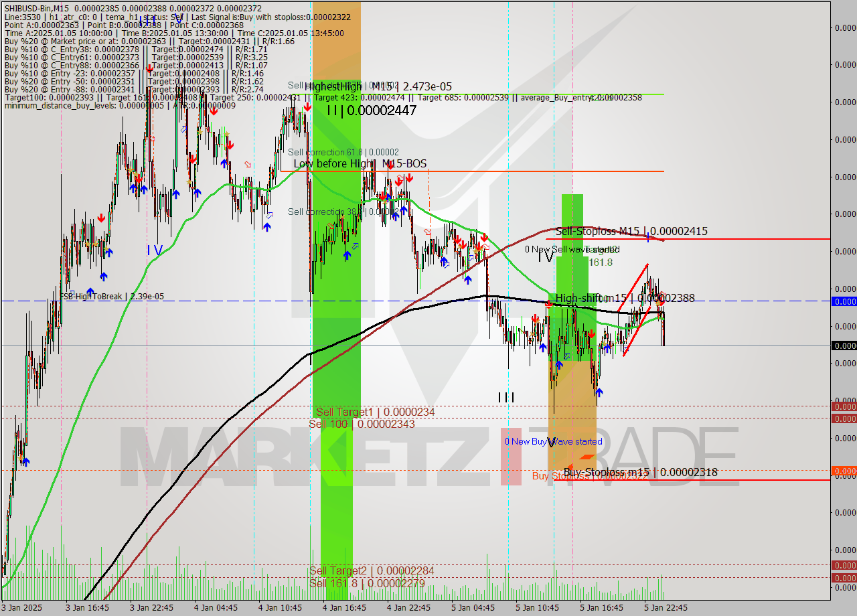Click the '4 Jan 10:45' time axis label

coord(280,608)
